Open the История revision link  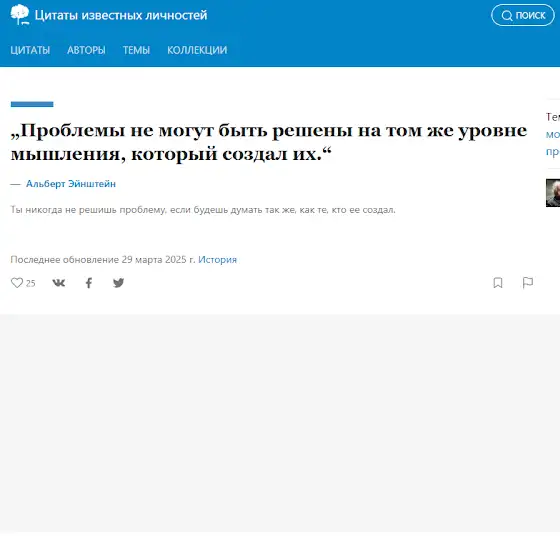217,259
